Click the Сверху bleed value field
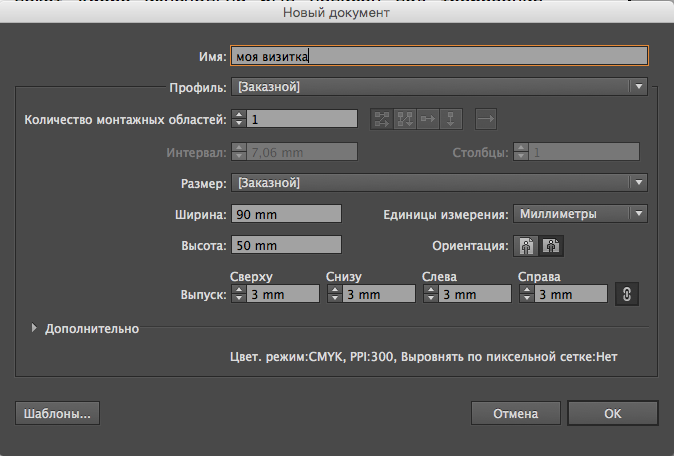Screen dimensions: 674x456 coord(283,294)
